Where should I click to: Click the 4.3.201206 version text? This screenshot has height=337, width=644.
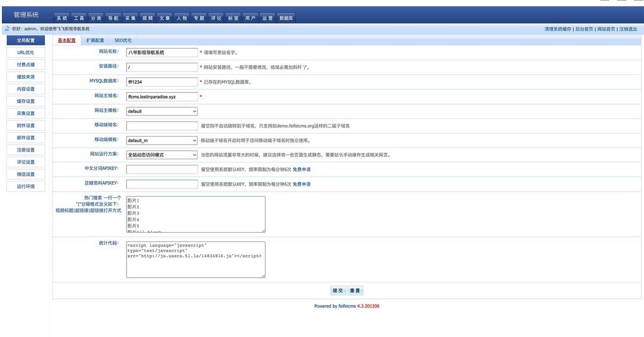[368, 306]
